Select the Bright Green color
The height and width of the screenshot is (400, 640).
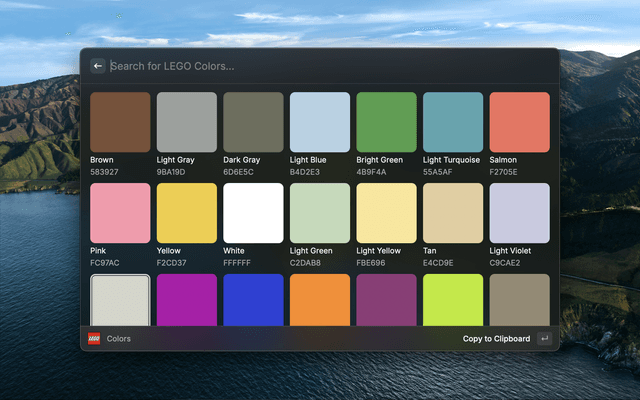(x=386, y=122)
